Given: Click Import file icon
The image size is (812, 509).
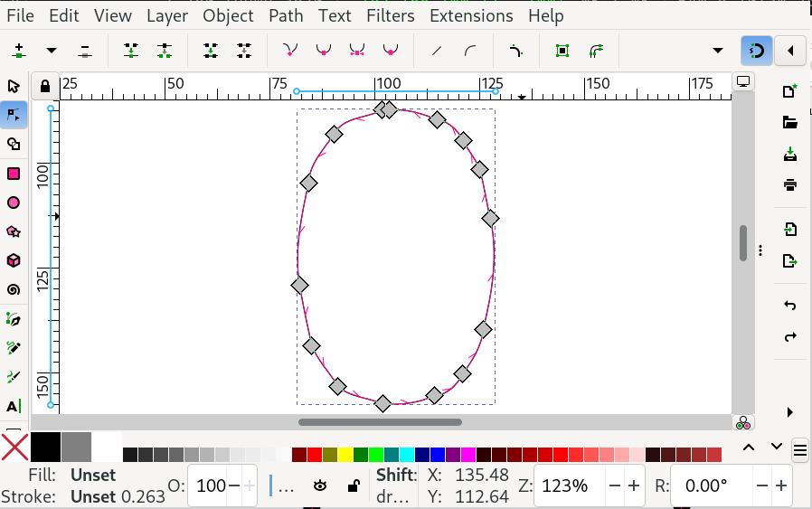Looking at the screenshot, I should [x=789, y=230].
